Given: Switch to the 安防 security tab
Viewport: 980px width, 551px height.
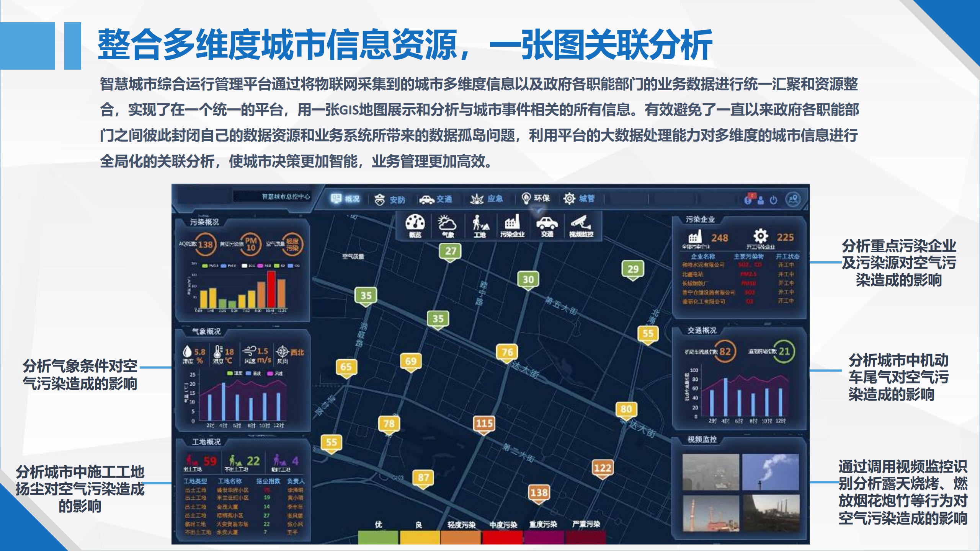Looking at the screenshot, I should (390, 199).
